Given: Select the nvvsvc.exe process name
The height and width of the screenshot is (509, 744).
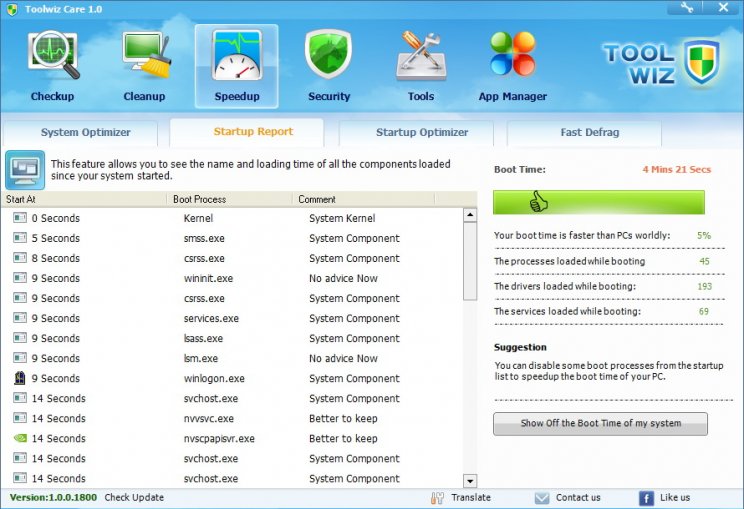Looking at the screenshot, I should point(209,418).
